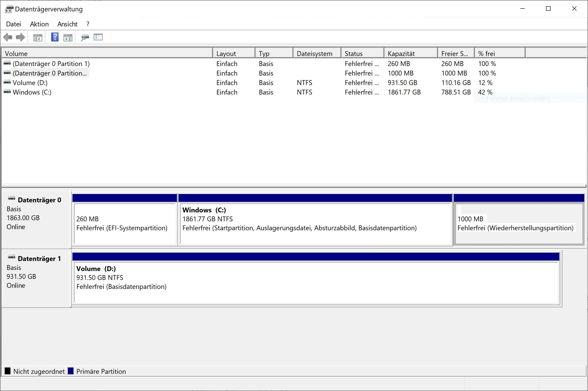Minimize the Datenträgerverwaltung window
The width and height of the screenshot is (588, 391).
point(523,9)
